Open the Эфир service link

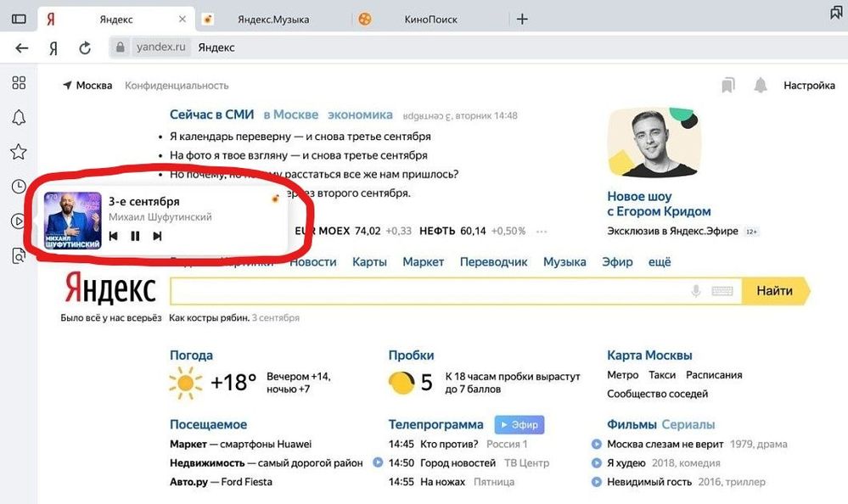pos(617,261)
